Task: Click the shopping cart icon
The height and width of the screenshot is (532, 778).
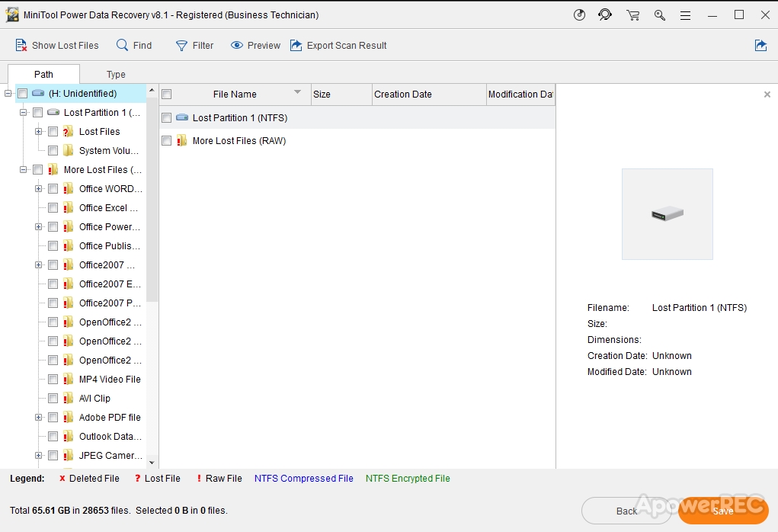Action: [632, 15]
